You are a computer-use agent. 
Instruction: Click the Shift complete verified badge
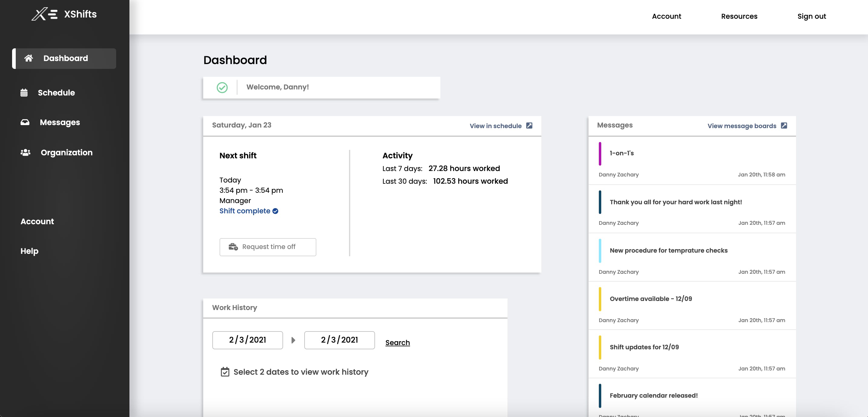point(275,211)
